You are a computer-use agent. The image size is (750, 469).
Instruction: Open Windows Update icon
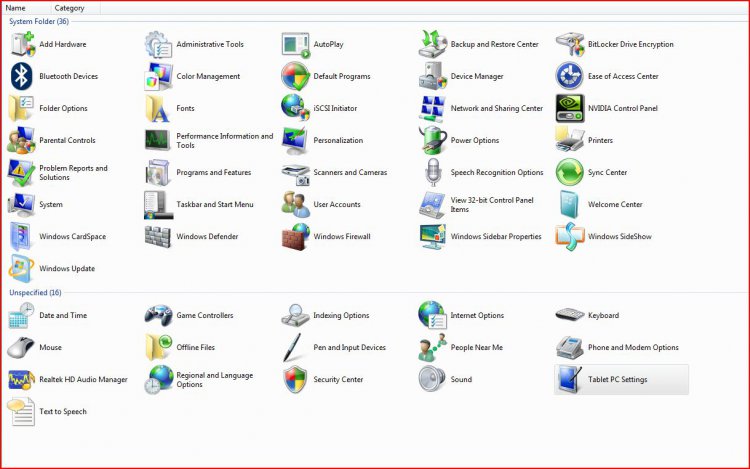[22, 268]
